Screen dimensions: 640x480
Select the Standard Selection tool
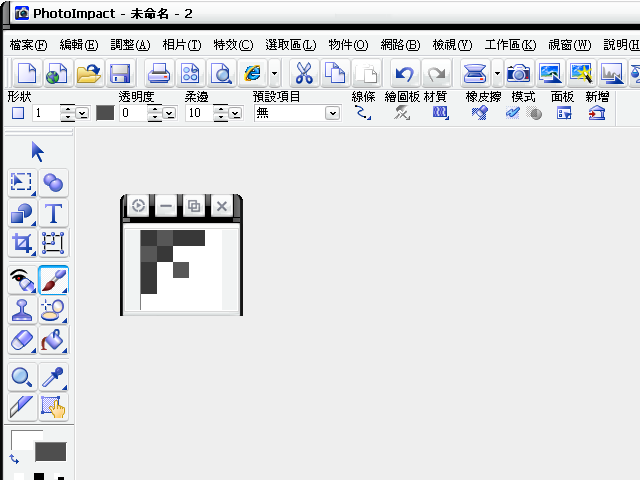[x=22, y=182]
